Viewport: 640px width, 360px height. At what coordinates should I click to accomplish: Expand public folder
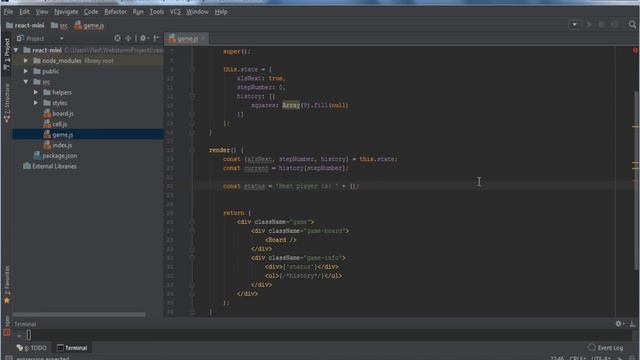[x=26, y=71]
